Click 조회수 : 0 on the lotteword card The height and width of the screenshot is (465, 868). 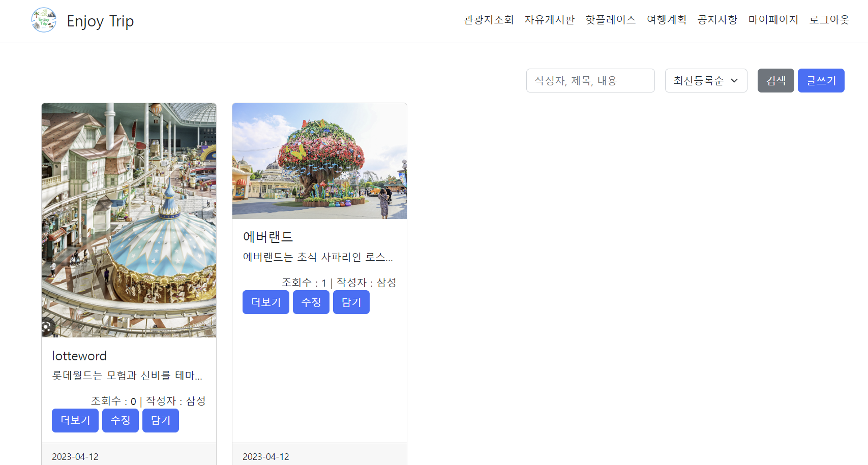(x=114, y=401)
